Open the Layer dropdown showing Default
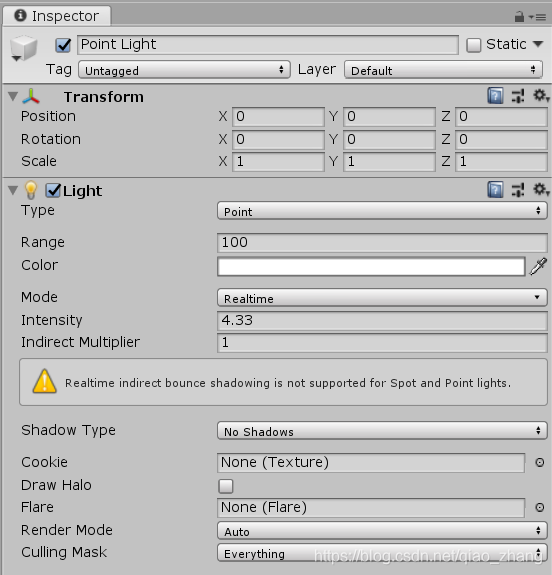552x575 pixels. (443, 70)
